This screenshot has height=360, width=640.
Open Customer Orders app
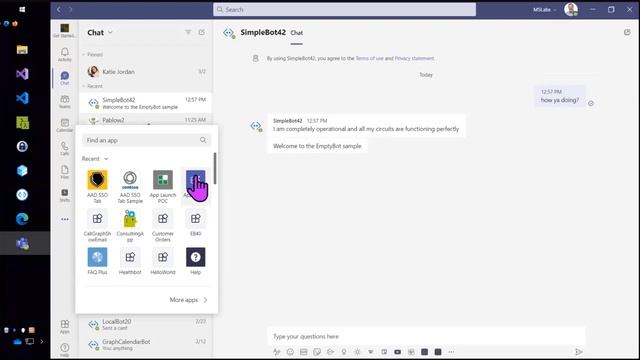[163, 225]
